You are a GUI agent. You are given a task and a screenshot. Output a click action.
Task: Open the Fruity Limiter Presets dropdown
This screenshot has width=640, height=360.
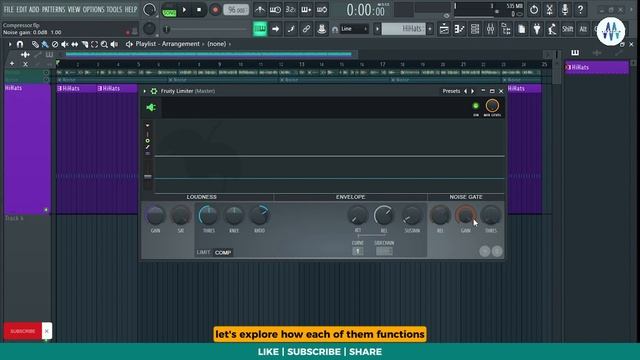[451, 91]
